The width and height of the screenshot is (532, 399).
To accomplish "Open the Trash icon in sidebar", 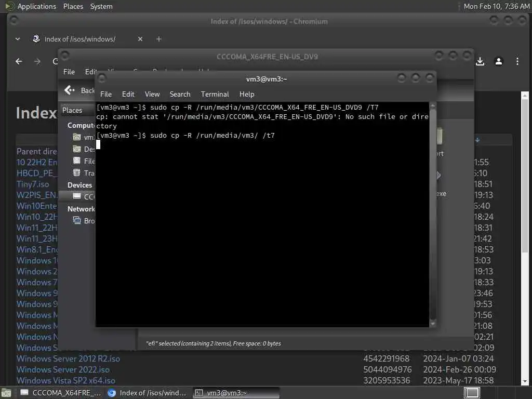I will point(77,172).
